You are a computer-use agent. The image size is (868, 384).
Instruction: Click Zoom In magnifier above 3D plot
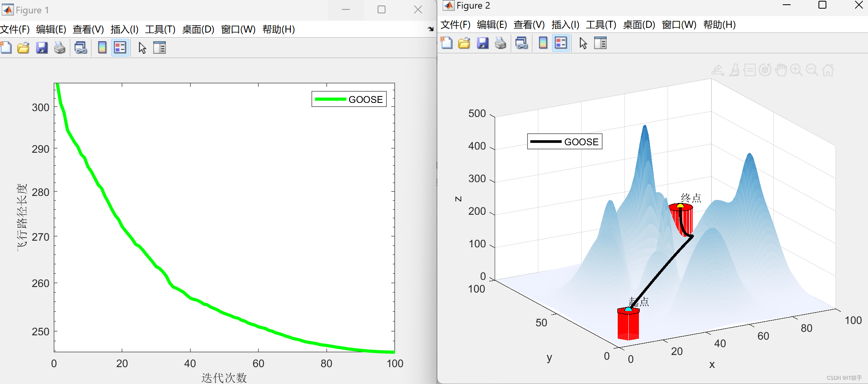796,70
